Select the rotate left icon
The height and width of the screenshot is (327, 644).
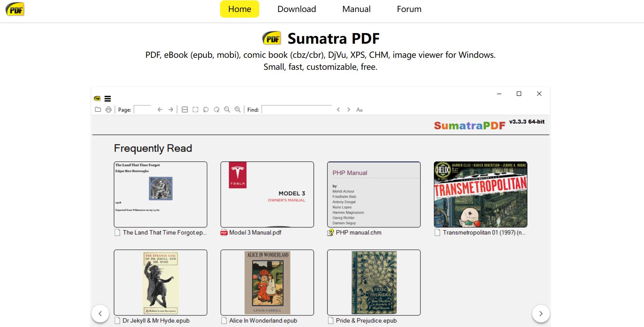[x=206, y=110]
